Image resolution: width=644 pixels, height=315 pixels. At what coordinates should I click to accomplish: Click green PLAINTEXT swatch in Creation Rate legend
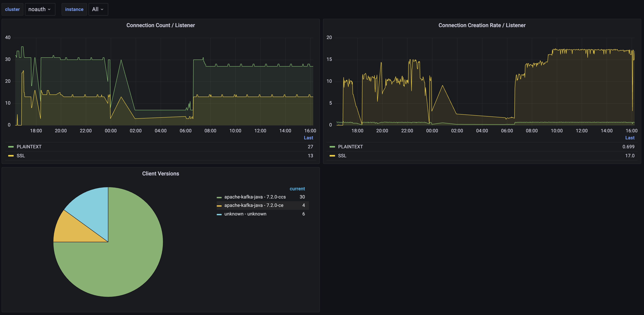point(332,147)
